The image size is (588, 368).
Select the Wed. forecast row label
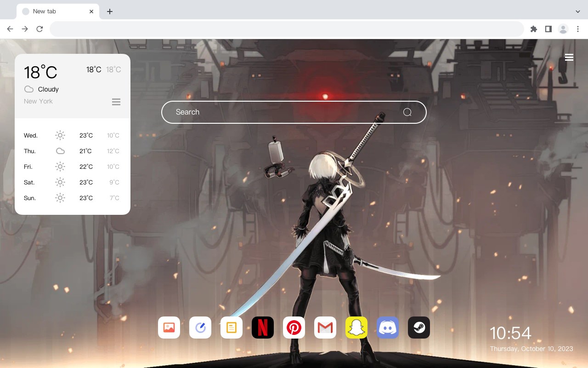(31, 136)
